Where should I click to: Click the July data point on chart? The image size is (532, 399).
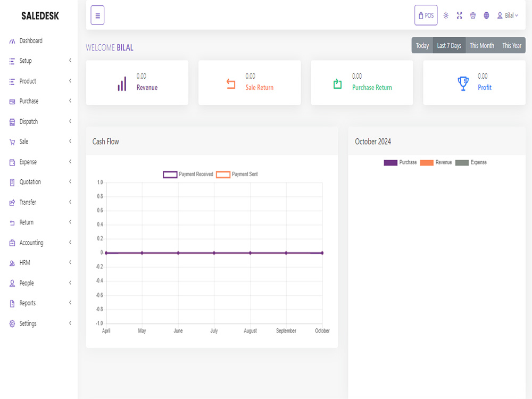tap(214, 253)
